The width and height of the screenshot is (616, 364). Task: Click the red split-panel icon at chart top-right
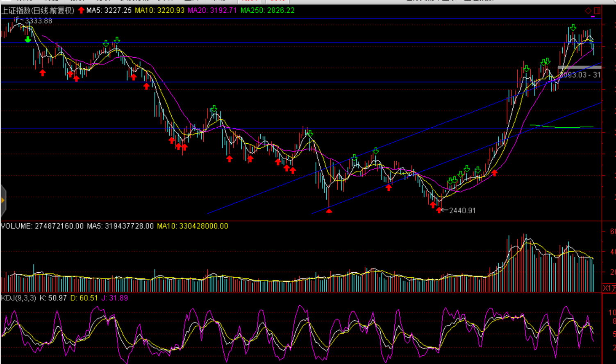597,11
